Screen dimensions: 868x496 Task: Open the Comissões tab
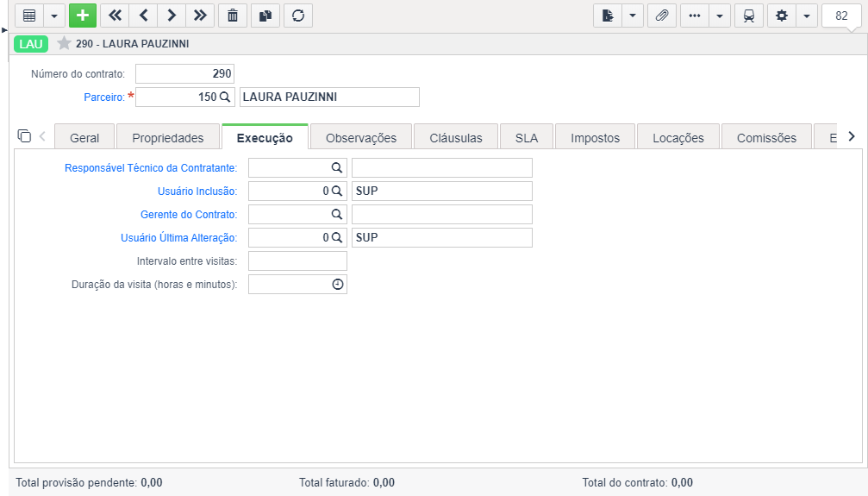[766, 137]
